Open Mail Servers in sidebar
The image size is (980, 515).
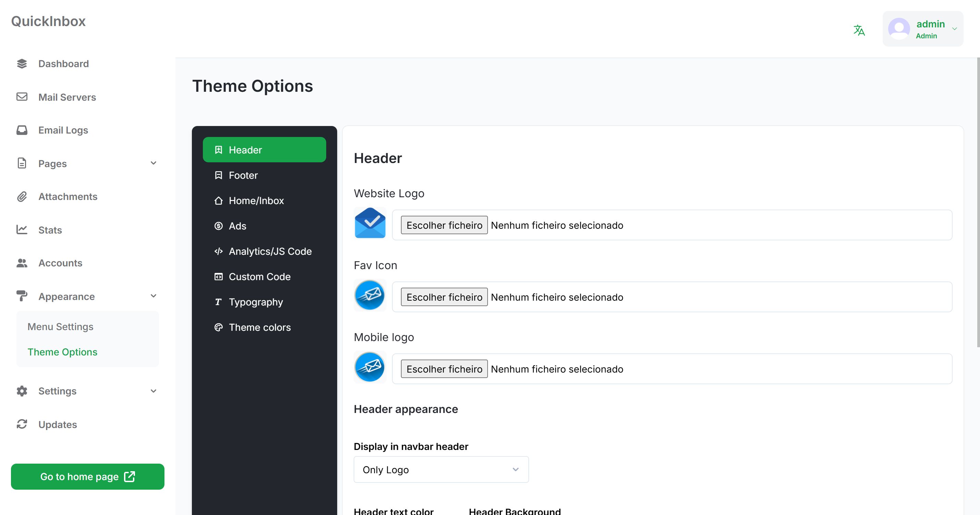tap(67, 97)
